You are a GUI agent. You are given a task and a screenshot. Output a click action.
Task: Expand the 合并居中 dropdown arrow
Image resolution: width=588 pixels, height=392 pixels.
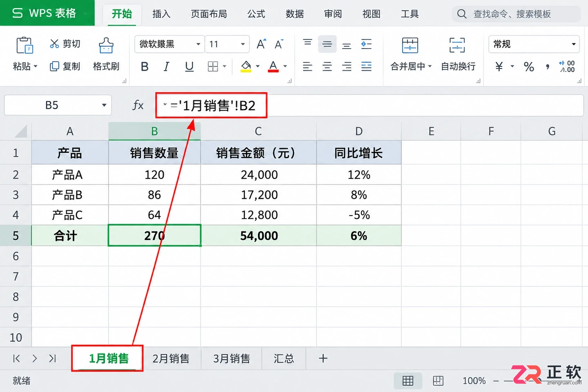pyautogui.click(x=430, y=66)
